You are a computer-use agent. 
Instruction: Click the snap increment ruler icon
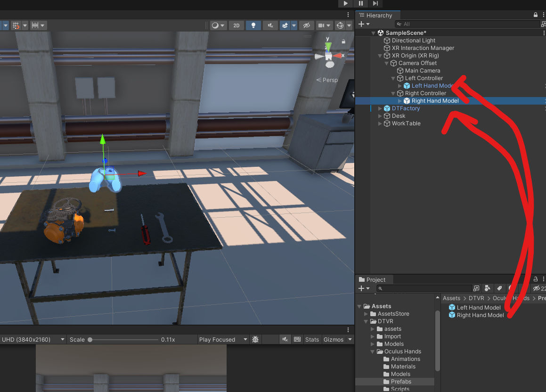tap(35, 25)
